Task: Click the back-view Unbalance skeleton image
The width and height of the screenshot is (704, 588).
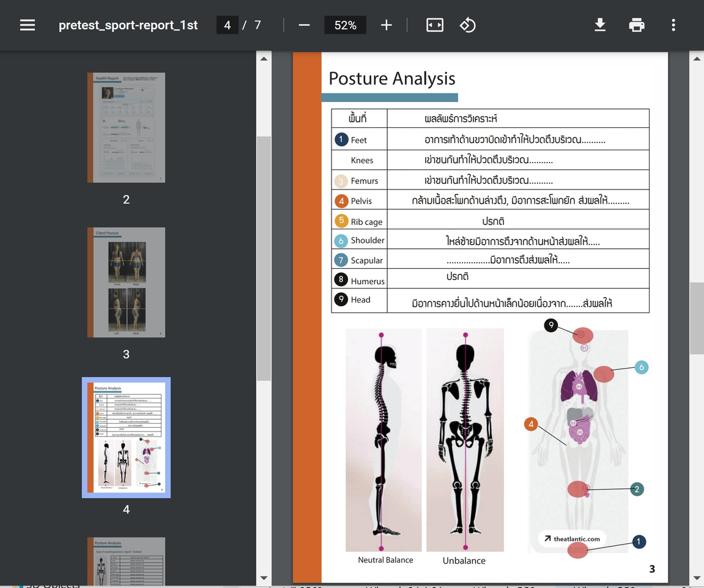Action: tap(465, 440)
